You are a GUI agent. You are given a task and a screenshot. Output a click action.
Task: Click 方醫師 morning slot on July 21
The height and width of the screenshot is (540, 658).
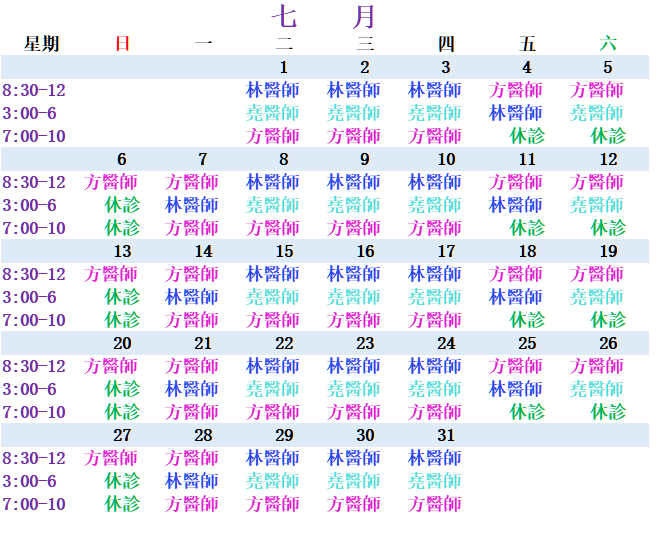click(191, 366)
